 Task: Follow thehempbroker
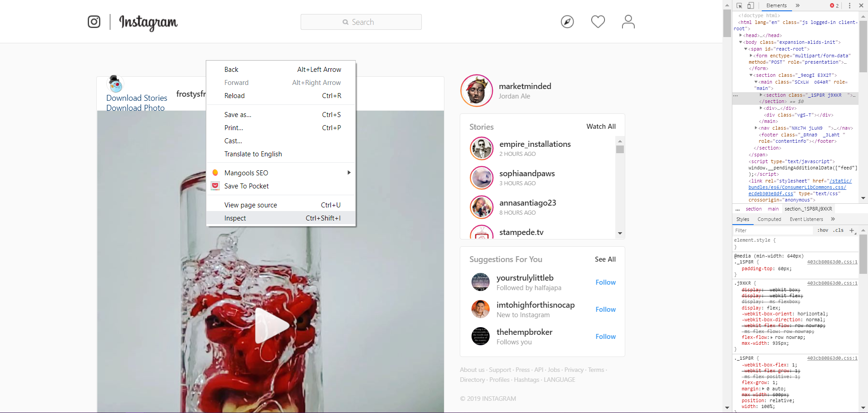(605, 337)
